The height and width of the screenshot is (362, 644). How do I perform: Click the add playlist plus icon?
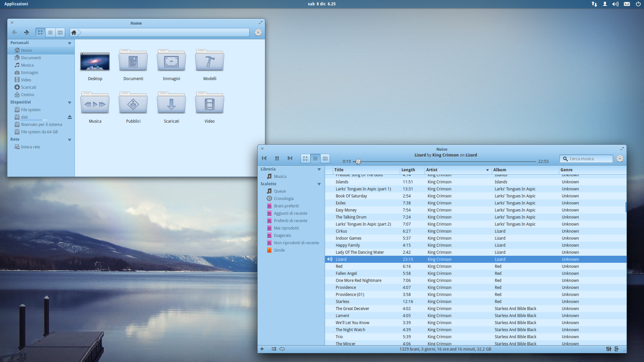pos(262,349)
